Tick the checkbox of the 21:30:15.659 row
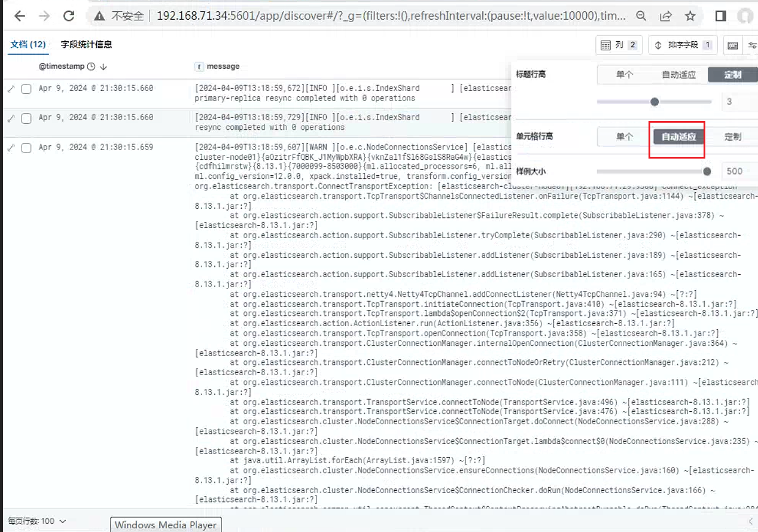The height and width of the screenshot is (532, 758). [x=26, y=147]
